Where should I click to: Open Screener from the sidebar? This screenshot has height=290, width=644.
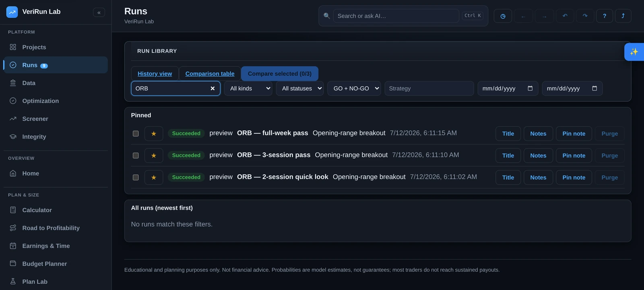pos(56,119)
